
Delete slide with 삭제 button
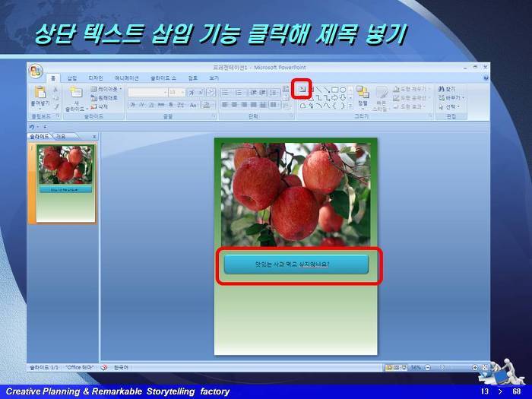pos(99,106)
